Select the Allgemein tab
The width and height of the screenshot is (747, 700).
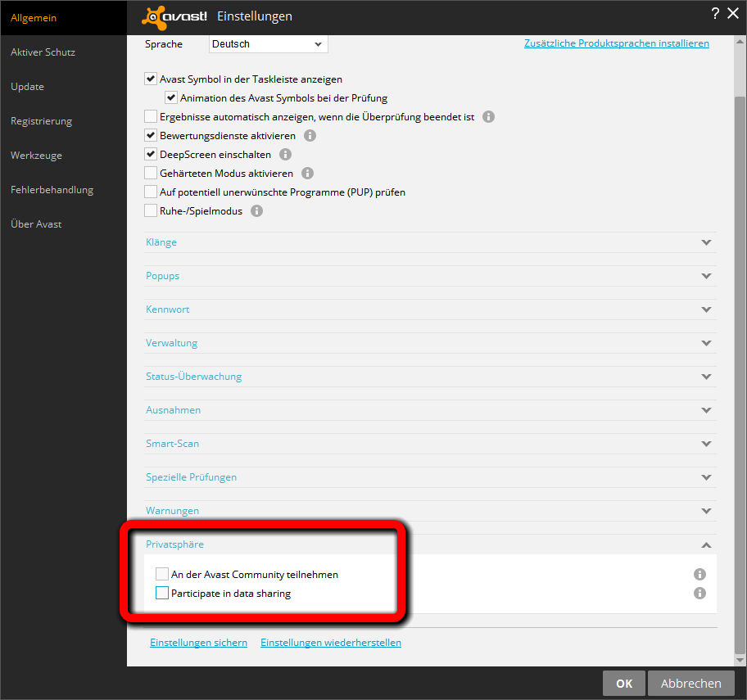(x=63, y=18)
